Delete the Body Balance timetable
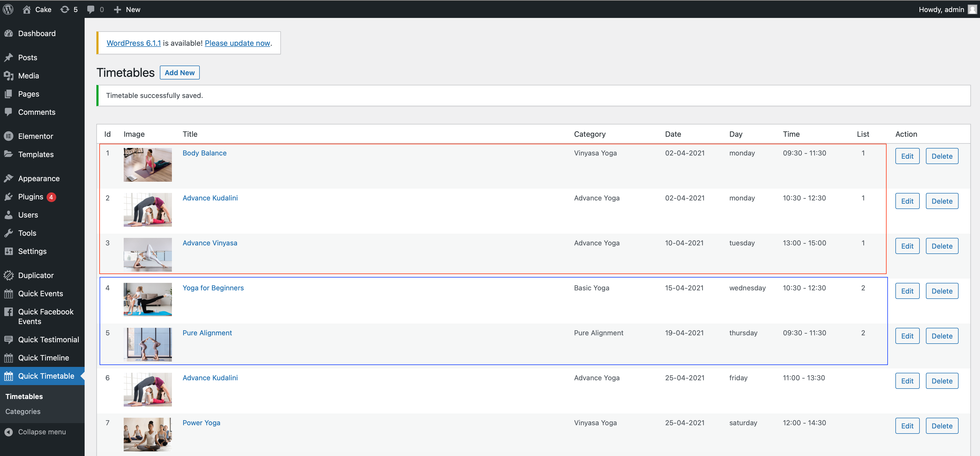Image resolution: width=980 pixels, height=456 pixels. [941, 156]
